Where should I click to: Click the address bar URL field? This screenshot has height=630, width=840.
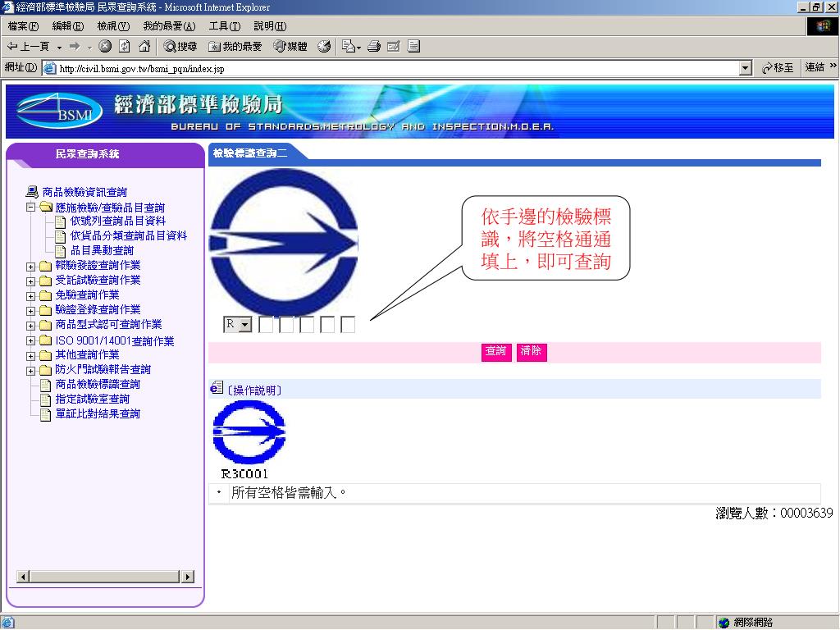[x=391, y=69]
